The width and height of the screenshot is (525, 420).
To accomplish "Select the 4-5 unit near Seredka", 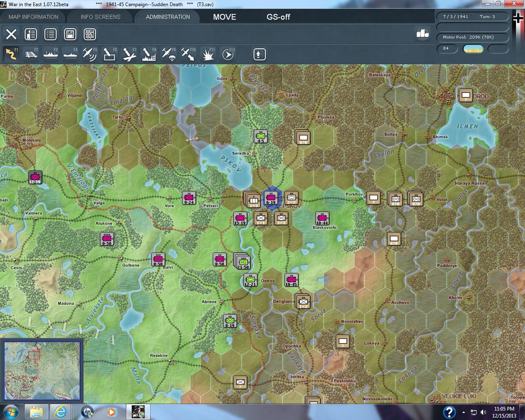I will (260, 137).
